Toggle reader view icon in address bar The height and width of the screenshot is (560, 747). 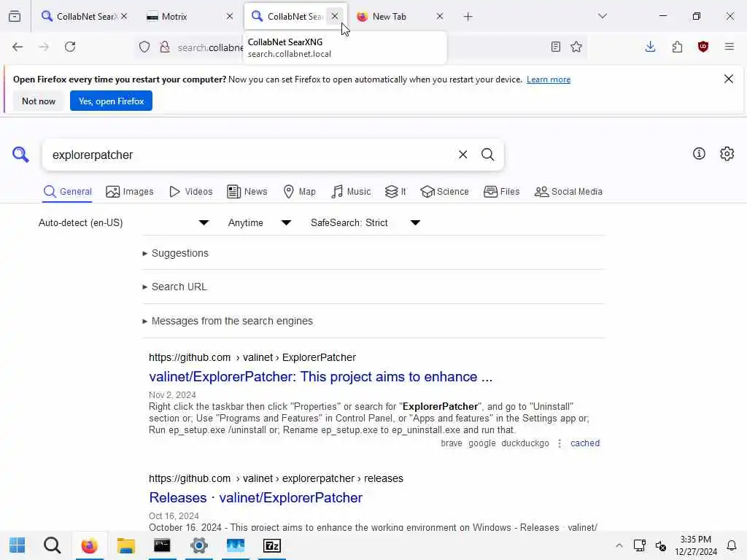coord(555,47)
